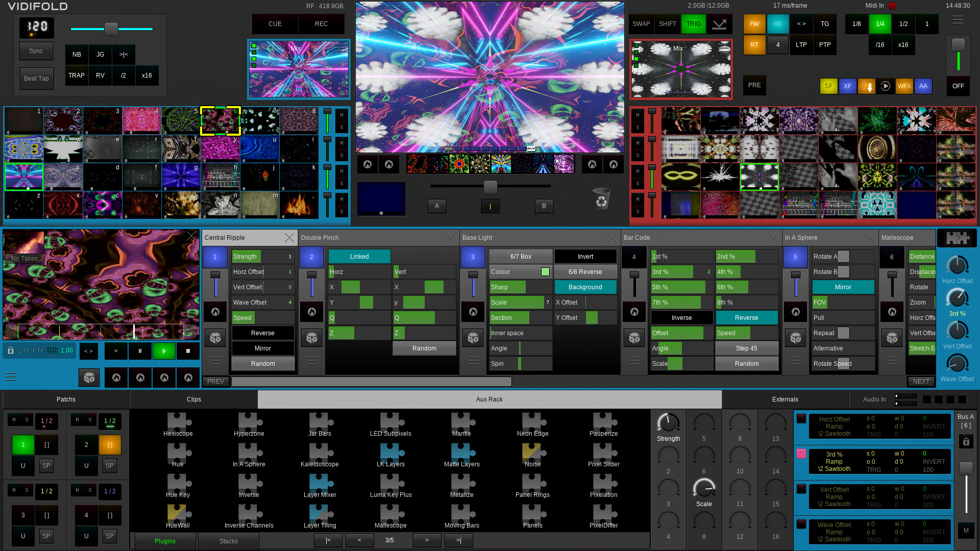Toggle Inverse in Bar Code panel
Screen dimensions: 980x551
682,318
